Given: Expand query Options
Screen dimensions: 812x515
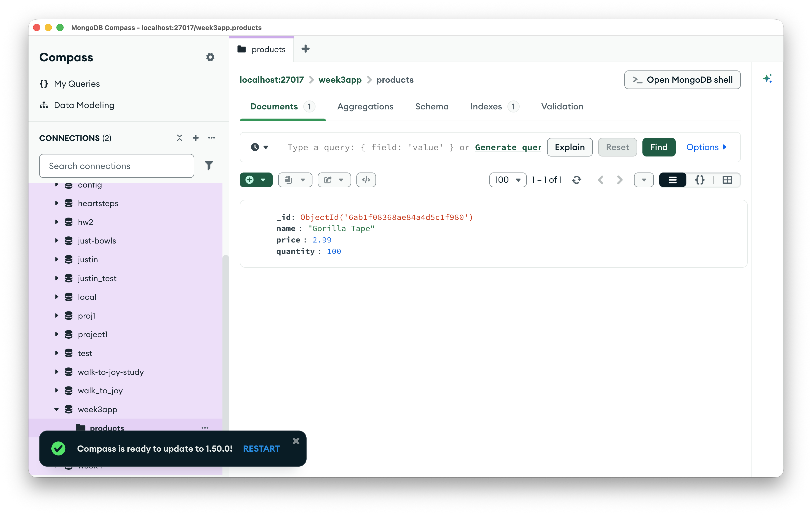Looking at the screenshot, I should coord(706,147).
